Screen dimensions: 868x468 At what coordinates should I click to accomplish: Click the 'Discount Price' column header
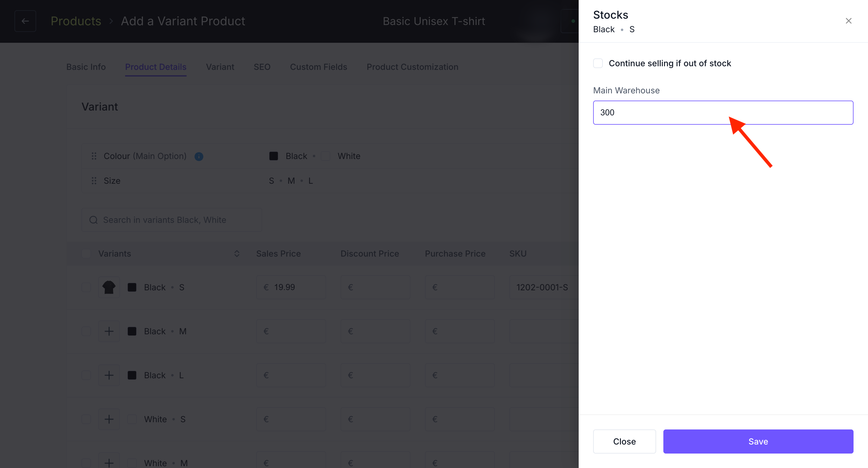pyautogui.click(x=370, y=254)
